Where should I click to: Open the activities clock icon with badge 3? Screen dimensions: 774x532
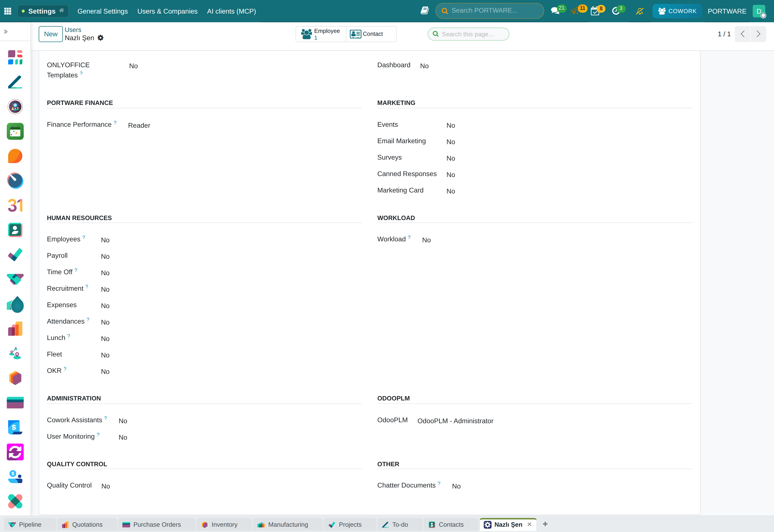point(616,11)
